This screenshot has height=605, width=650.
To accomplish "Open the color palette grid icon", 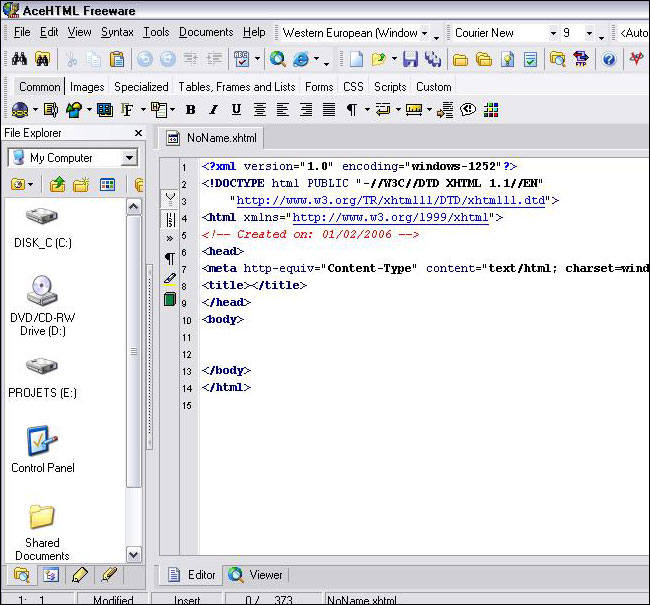I will (489, 110).
